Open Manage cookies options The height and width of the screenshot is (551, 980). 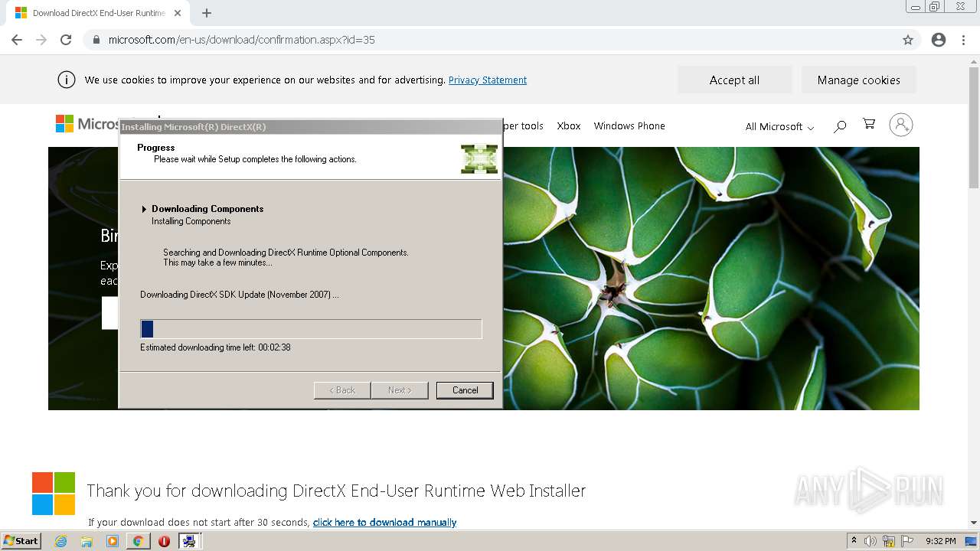tap(858, 80)
